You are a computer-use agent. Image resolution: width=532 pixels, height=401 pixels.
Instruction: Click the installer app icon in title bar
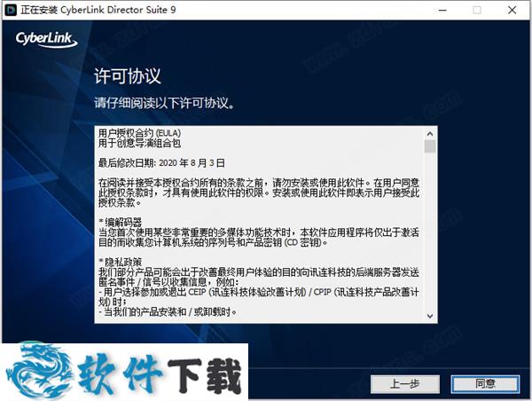pyautogui.click(x=11, y=10)
